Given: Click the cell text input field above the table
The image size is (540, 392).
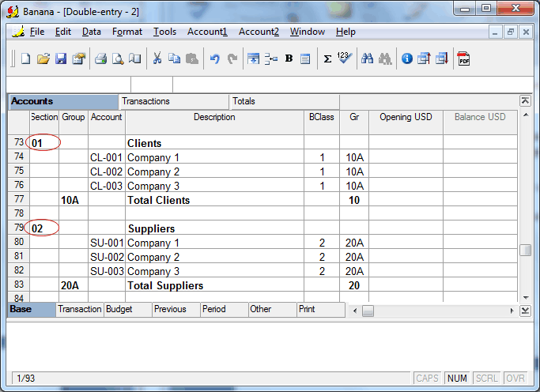Looking at the screenshot, I should pos(353,85).
